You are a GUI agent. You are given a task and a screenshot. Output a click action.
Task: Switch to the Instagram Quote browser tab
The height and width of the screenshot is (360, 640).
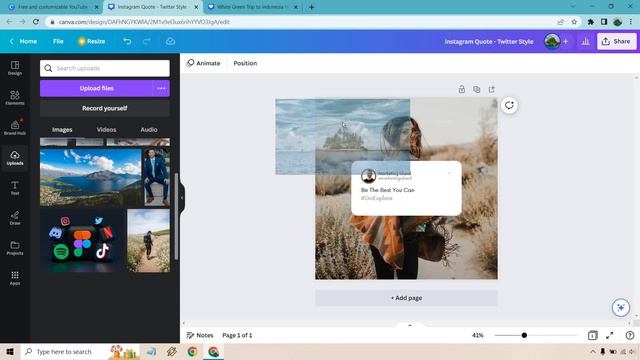point(152,7)
